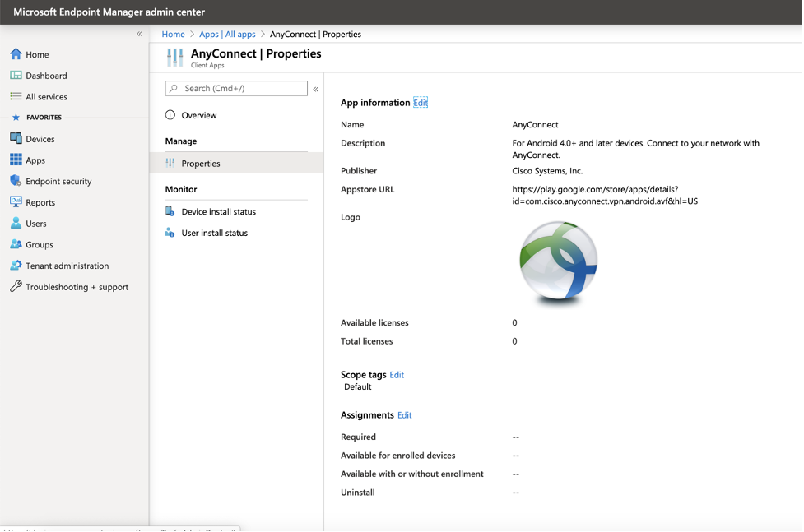Viewport: 804px width, 532px height.
Task: Click Available with or without enrollment label
Action: [411, 474]
